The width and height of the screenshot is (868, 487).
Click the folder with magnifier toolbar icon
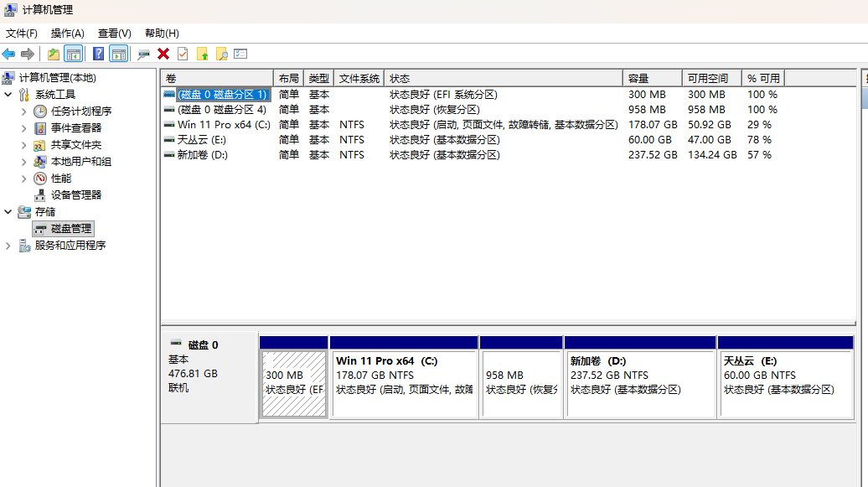point(221,54)
